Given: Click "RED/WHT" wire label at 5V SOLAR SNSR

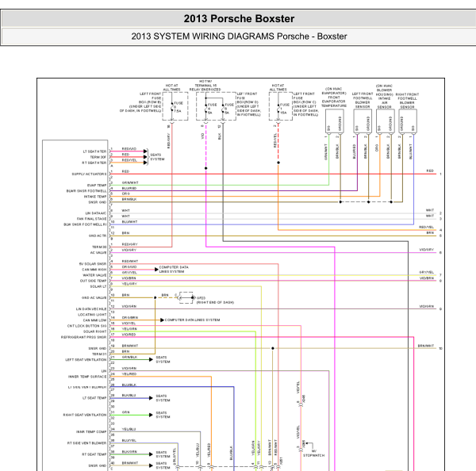Looking at the screenshot, I should click(x=130, y=262).
